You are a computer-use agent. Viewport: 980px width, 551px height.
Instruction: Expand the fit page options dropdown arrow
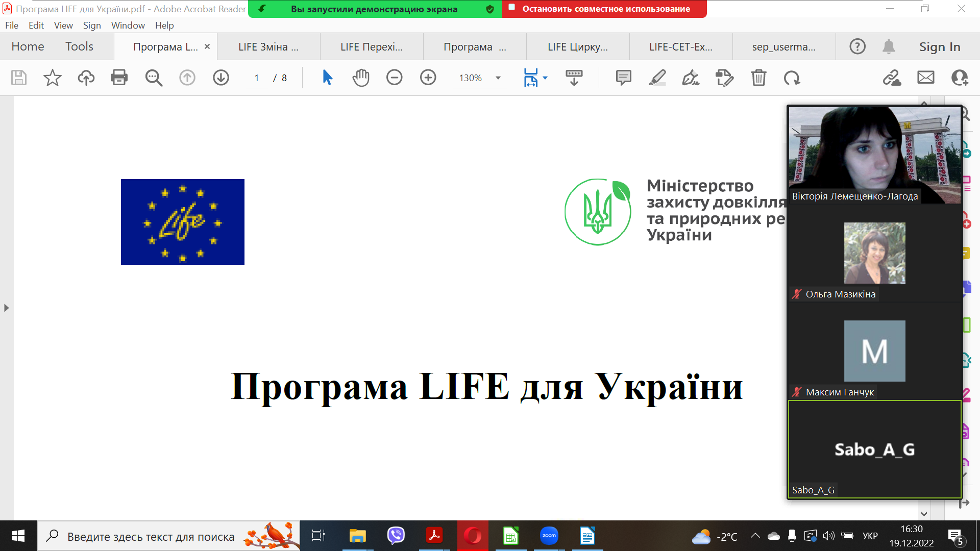545,78
